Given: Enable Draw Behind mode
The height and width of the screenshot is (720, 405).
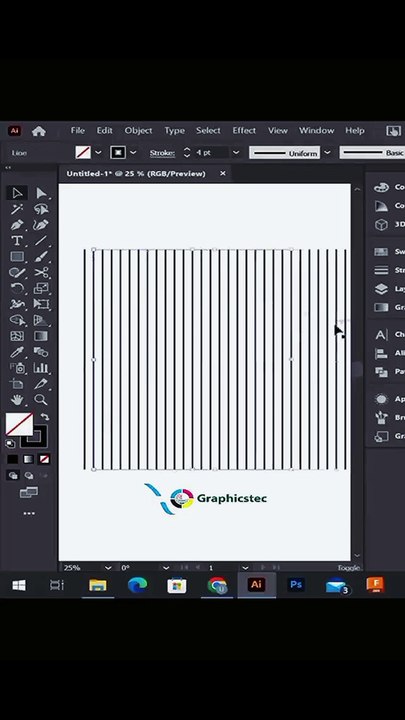Looking at the screenshot, I should [28, 476].
